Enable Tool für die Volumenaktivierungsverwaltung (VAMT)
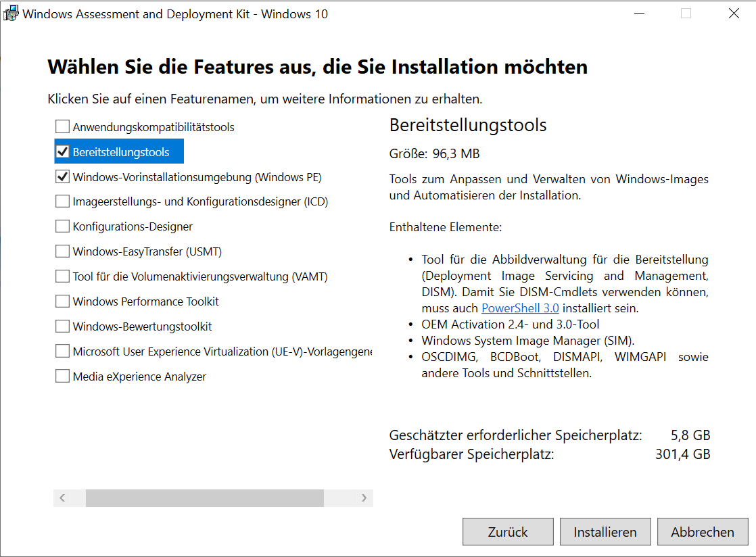 tap(62, 276)
